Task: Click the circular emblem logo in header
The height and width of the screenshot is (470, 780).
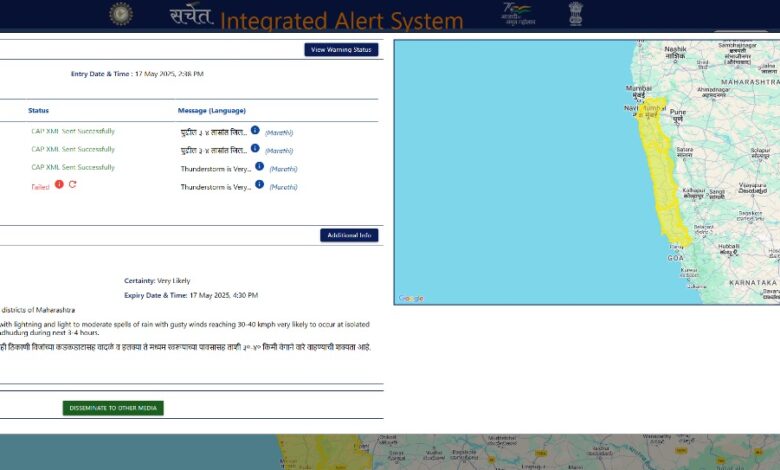Action: pyautogui.click(x=121, y=14)
